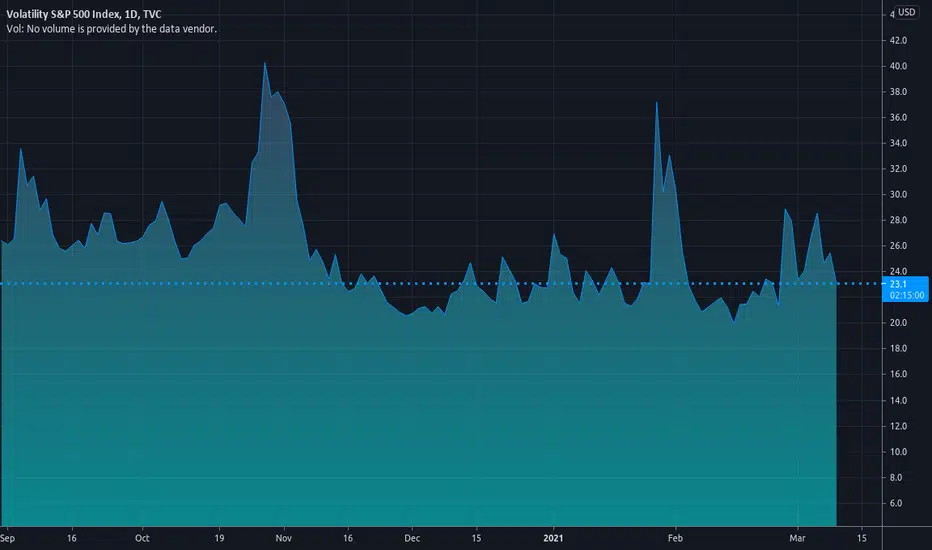
Task: Click the 12.0 price axis label
Action: [x=898, y=426]
